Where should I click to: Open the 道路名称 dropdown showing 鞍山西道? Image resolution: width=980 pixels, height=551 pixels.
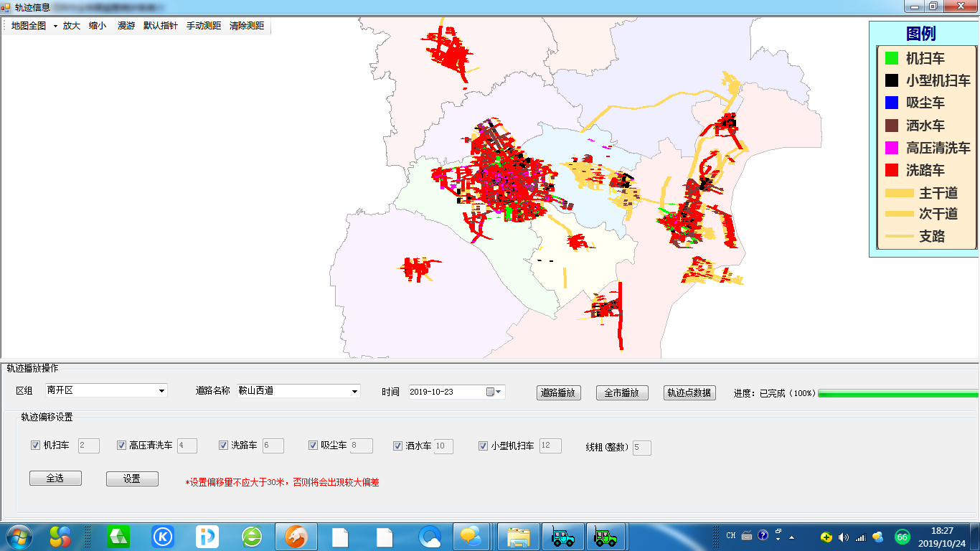coord(354,392)
